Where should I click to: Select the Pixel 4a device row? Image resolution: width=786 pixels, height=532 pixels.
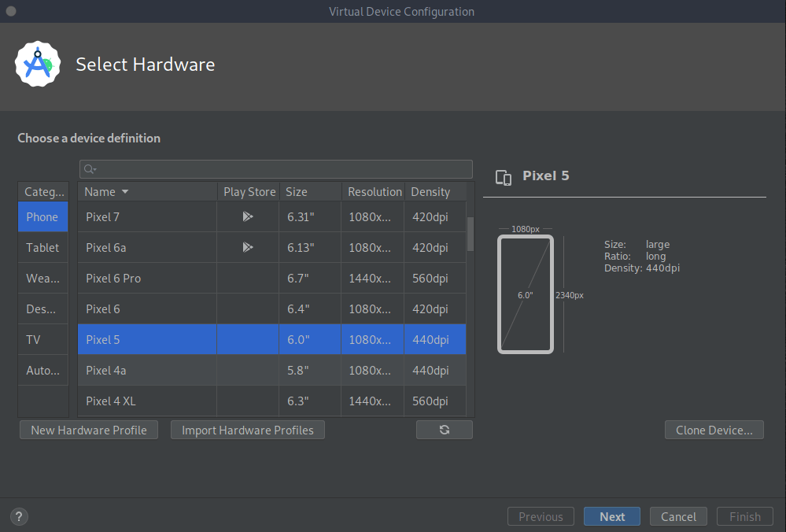tap(272, 370)
